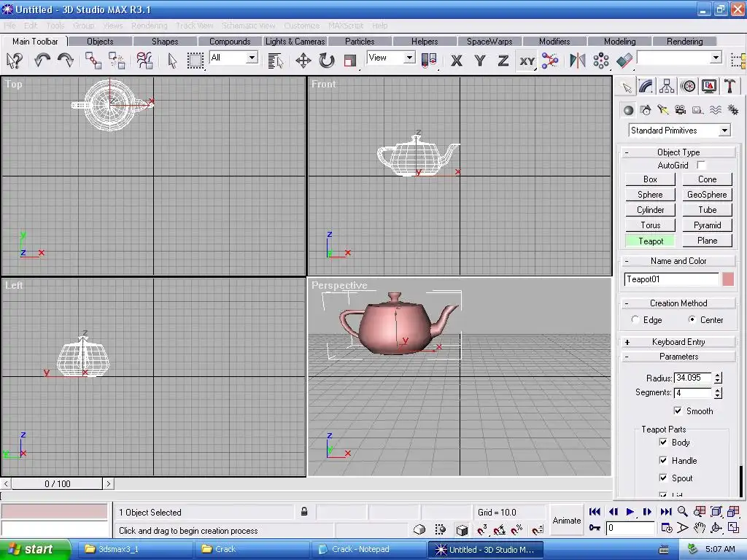Screen dimensions: 747x560
Task: Open the Utilities hammer panel tab
Action: tap(729, 86)
